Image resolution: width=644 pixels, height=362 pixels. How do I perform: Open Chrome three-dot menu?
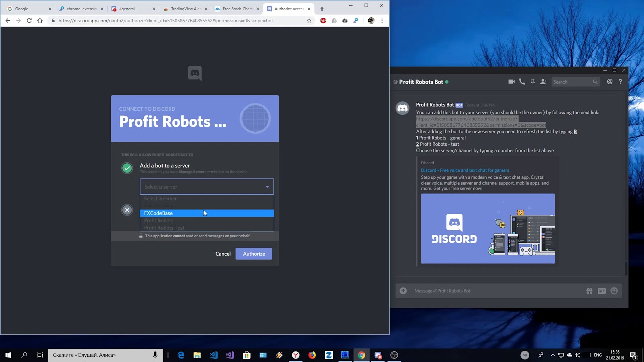[x=382, y=21]
